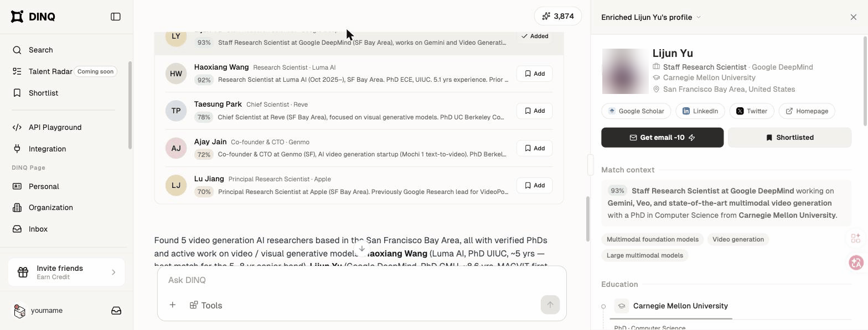Expand Enriched Lijun Yu's profile dropdown

[651, 17]
